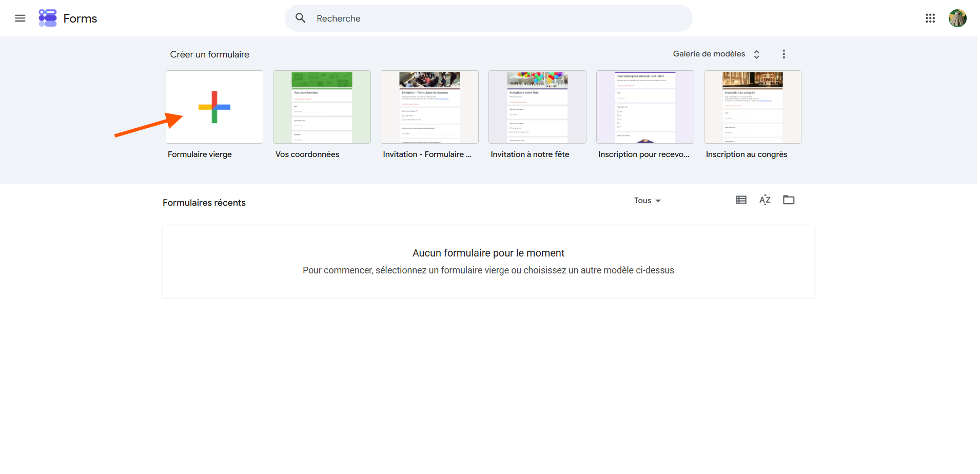This screenshot has height=474, width=980.
Task: Click the Invitation à notre fête label
Action: 530,154
